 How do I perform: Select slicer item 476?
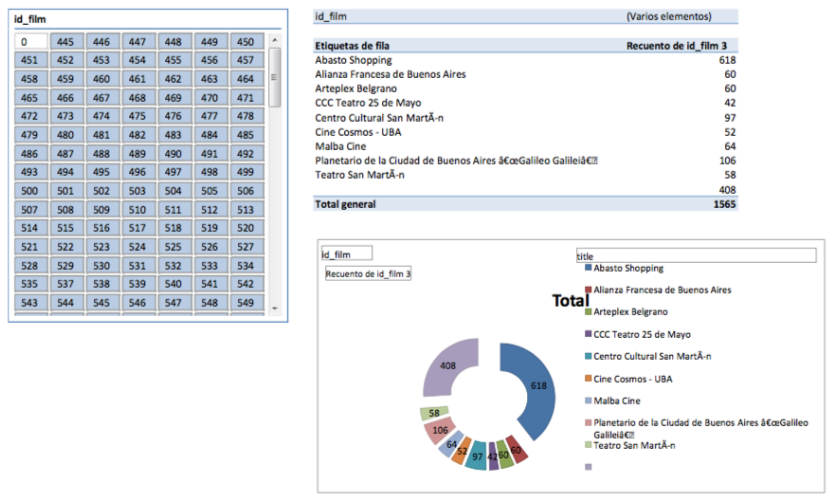174,116
